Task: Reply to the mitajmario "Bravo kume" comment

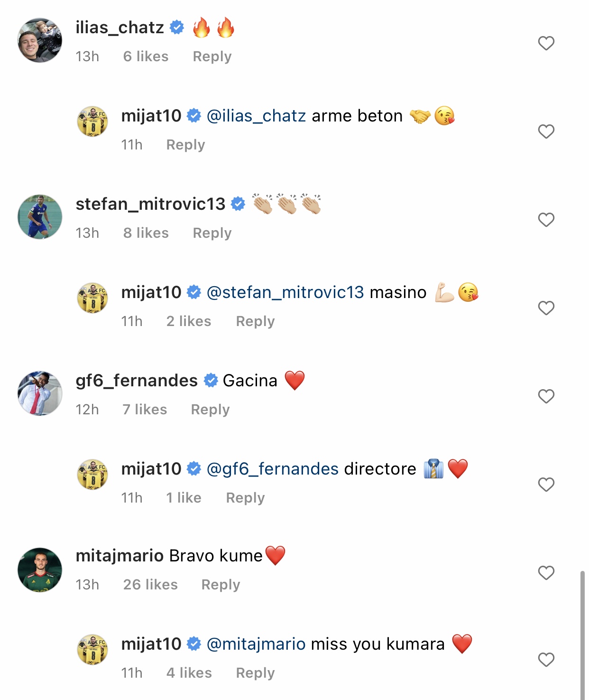Action: pyautogui.click(x=221, y=585)
